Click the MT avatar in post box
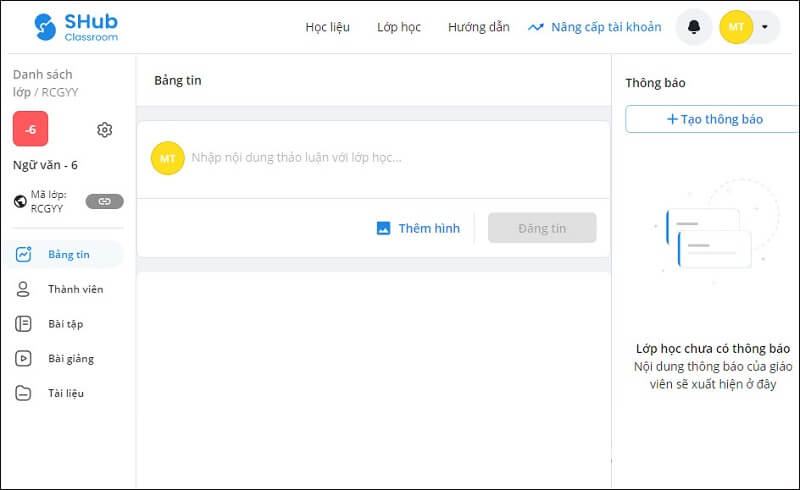This screenshot has width=800, height=490. coord(167,158)
